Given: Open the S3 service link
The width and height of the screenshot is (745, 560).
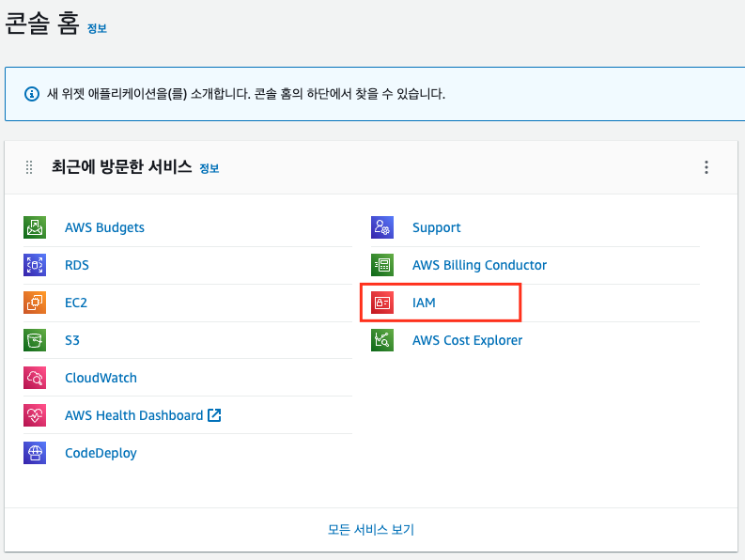Looking at the screenshot, I should click(x=72, y=340).
